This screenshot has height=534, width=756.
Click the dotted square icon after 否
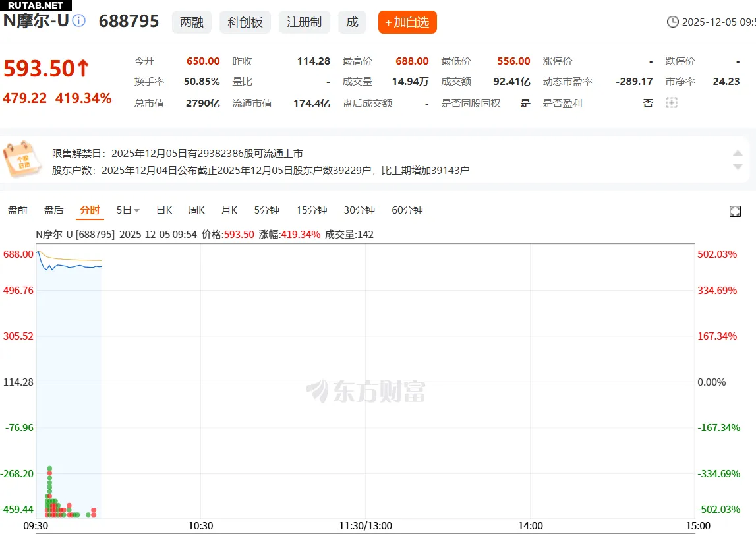pos(671,103)
